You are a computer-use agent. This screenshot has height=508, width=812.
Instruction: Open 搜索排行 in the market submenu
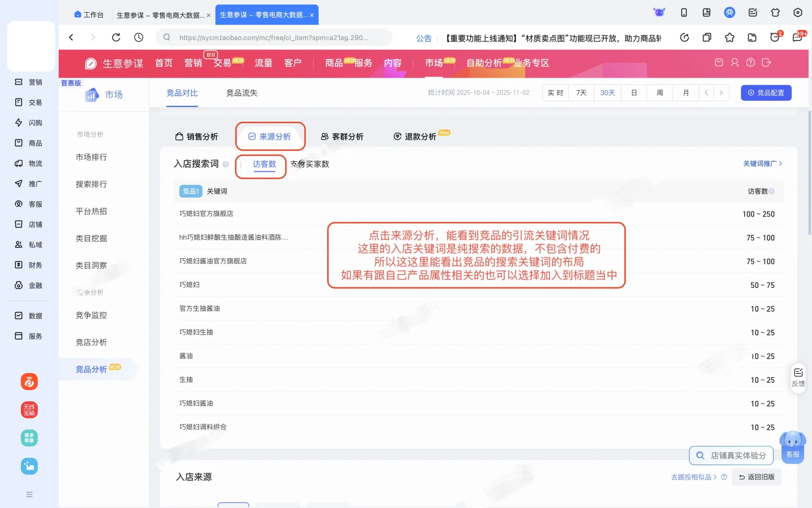pos(91,184)
